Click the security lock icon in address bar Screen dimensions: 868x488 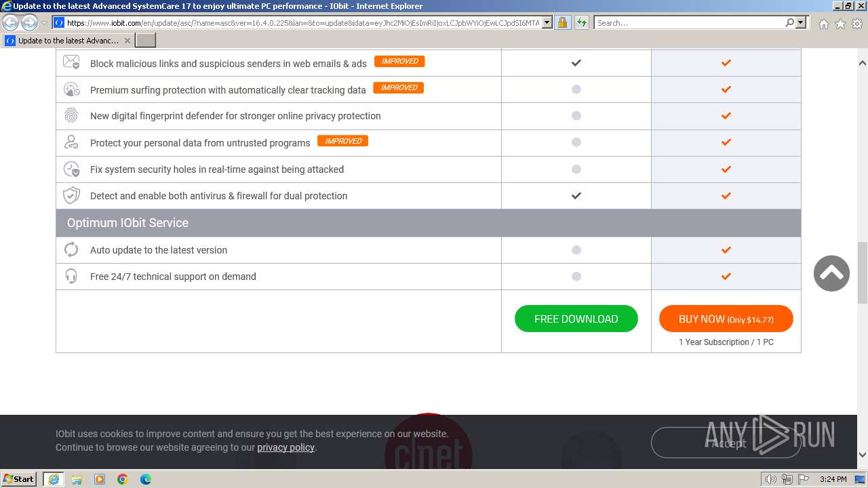pos(562,22)
